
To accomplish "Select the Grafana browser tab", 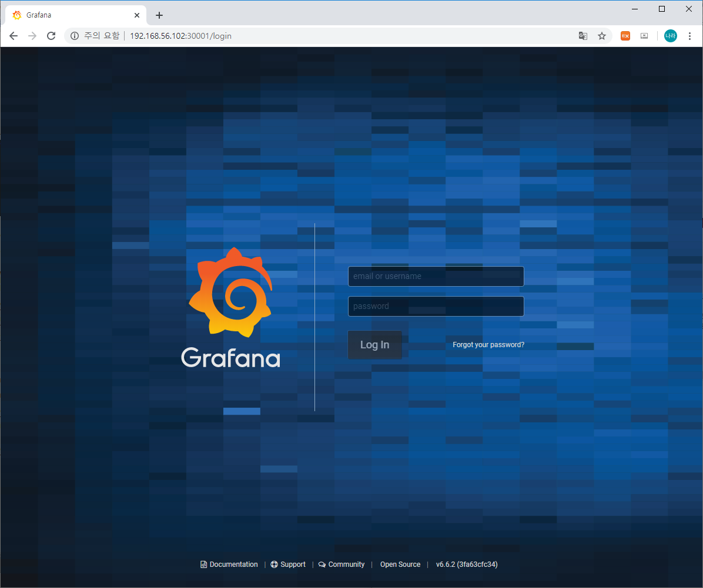I will 76,15.
